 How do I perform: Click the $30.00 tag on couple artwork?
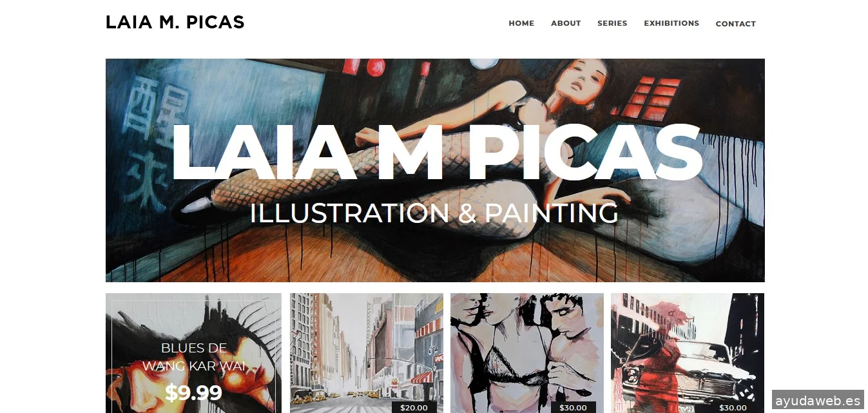click(x=573, y=407)
